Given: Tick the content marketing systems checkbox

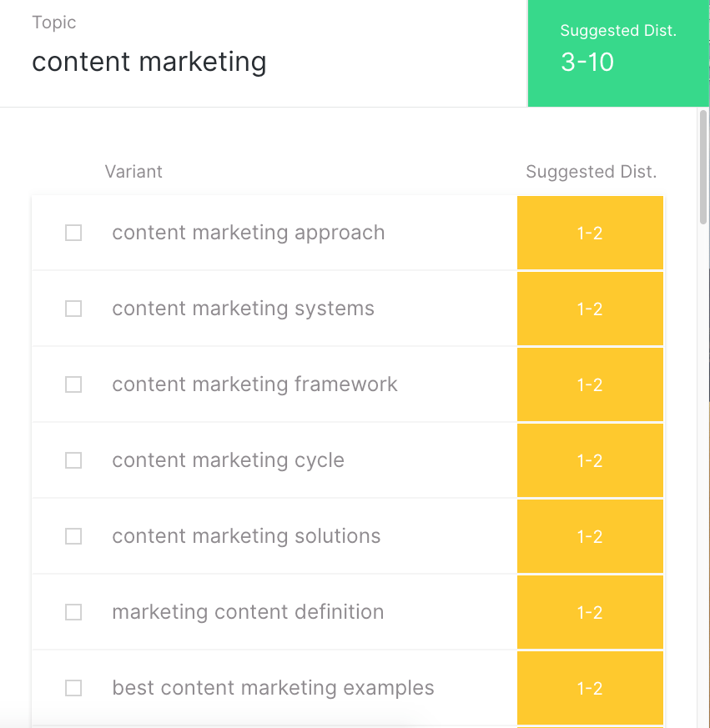Looking at the screenshot, I should [x=73, y=309].
